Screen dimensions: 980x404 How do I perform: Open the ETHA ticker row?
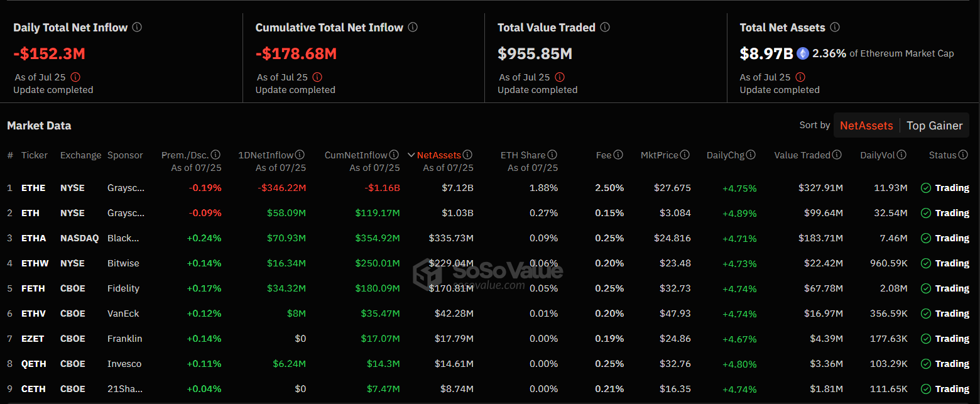click(490, 238)
